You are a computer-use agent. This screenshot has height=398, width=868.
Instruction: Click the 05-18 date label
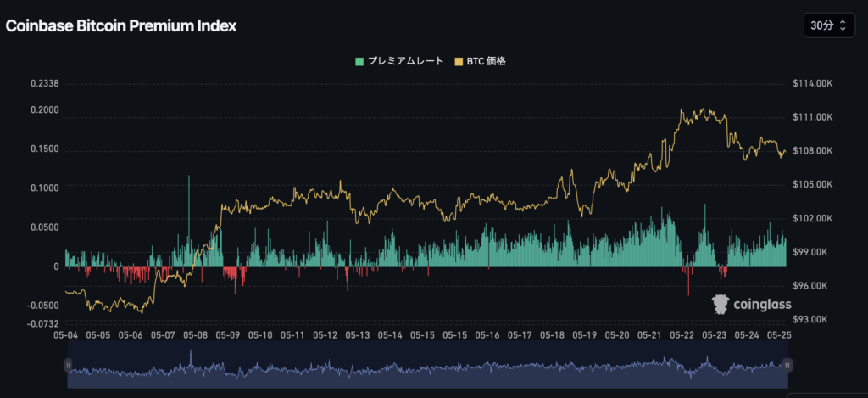coord(552,335)
